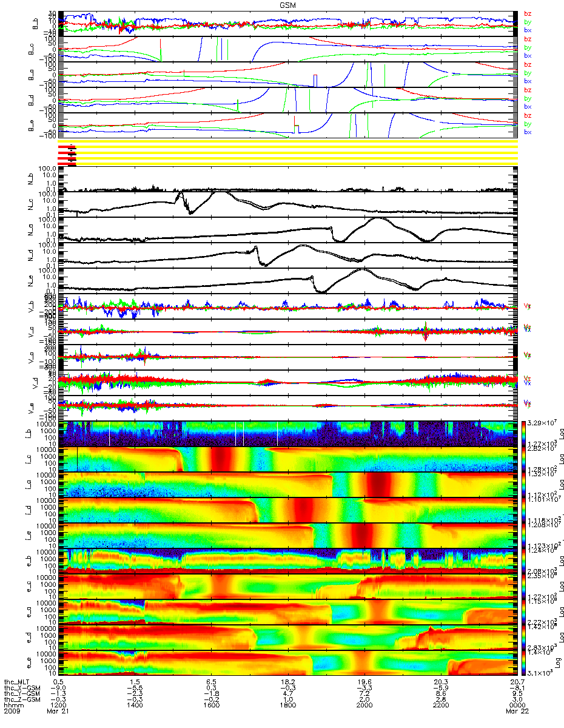The image size is (564, 728).
Task: Click the 2200 time tick label
Action: tap(440, 706)
